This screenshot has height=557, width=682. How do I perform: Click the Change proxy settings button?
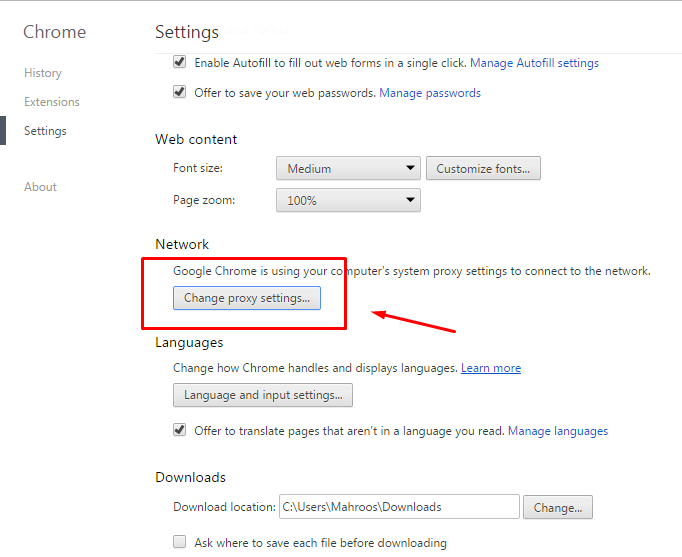click(247, 298)
